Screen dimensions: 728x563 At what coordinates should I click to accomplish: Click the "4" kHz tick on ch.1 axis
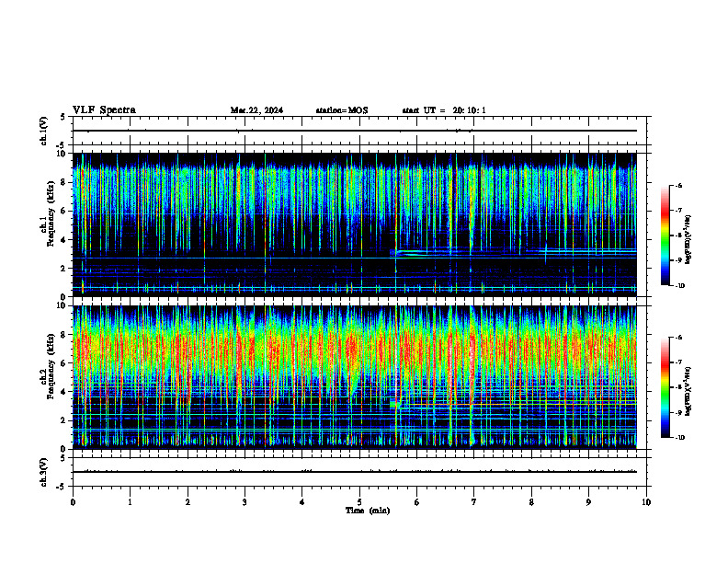pos(64,240)
